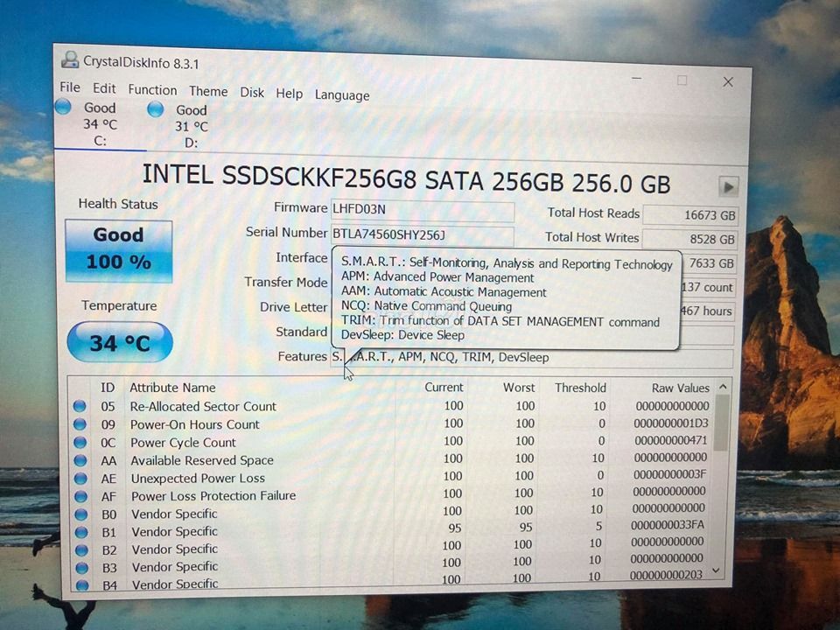Click the status circle for attribute B2
The height and width of the screenshot is (630, 840).
(82, 549)
